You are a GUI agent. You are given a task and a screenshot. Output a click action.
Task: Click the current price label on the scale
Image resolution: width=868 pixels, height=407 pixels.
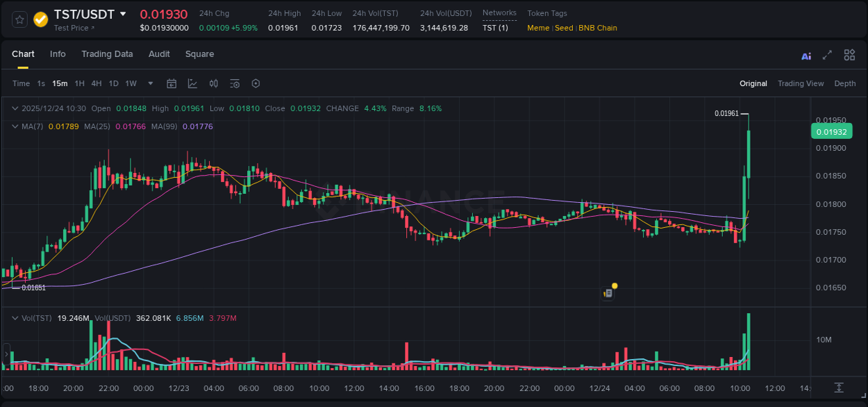click(x=831, y=131)
